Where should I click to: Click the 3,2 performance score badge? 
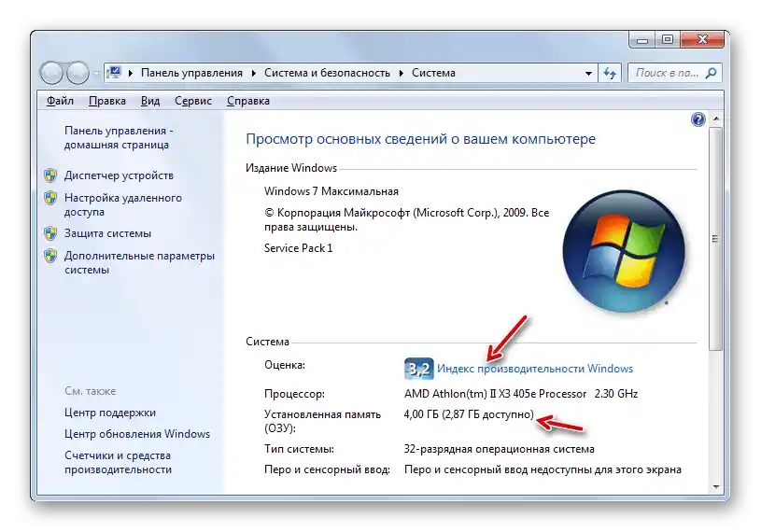click(418, 369)
